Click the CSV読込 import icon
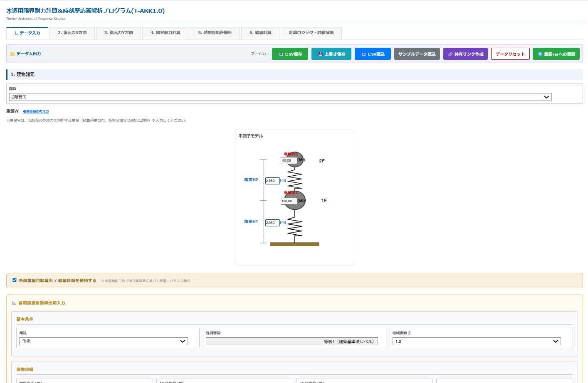 point(364,54)
